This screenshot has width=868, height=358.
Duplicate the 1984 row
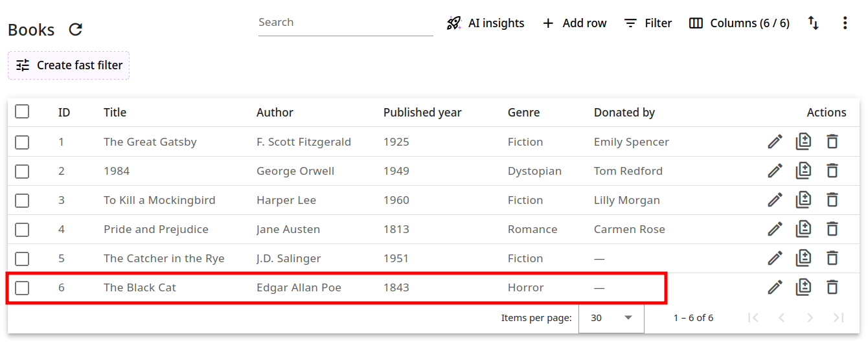pyautogui.click(x=803, y=171)
